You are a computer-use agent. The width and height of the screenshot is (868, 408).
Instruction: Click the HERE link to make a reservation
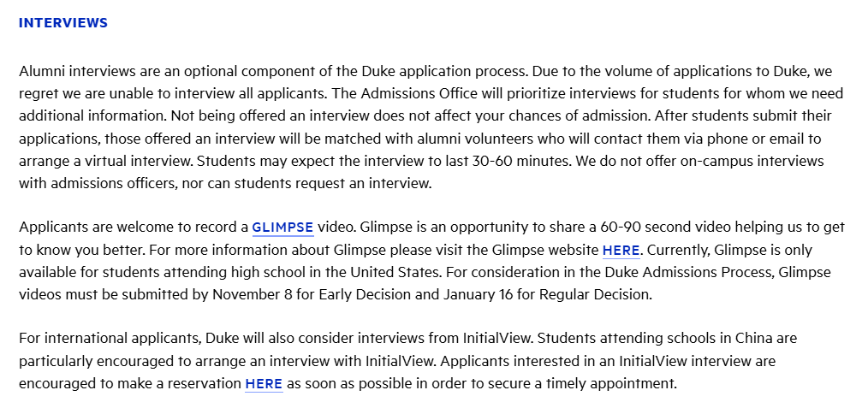pos(264,383)
